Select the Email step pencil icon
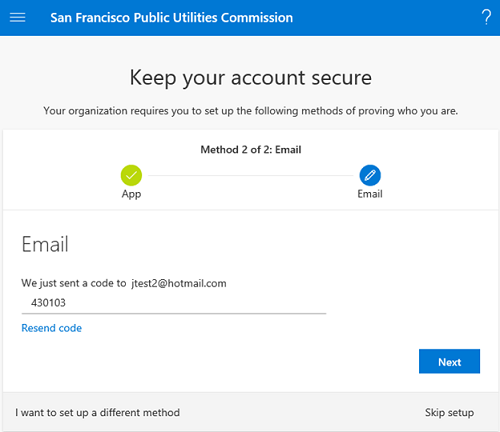Image resolution: width=500 pixels, height=432 pixels. pos(370,175)
